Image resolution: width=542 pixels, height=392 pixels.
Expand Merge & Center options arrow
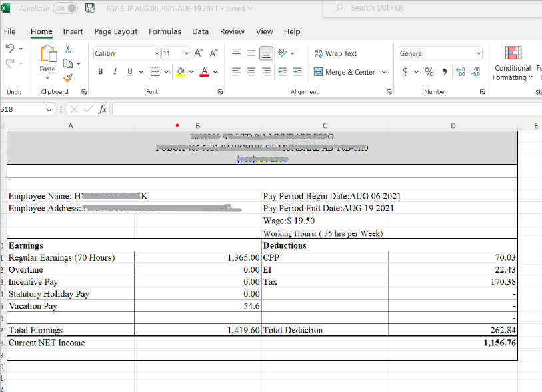384,72
